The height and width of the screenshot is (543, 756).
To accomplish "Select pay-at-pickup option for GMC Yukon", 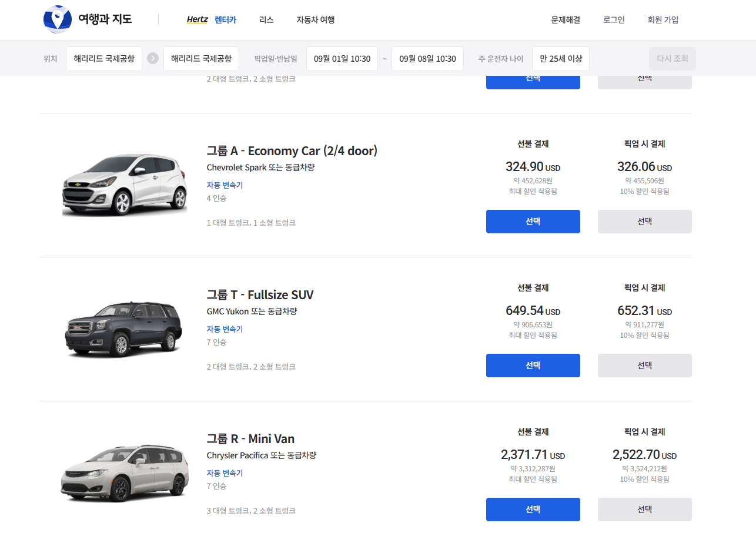I will 644,366.
